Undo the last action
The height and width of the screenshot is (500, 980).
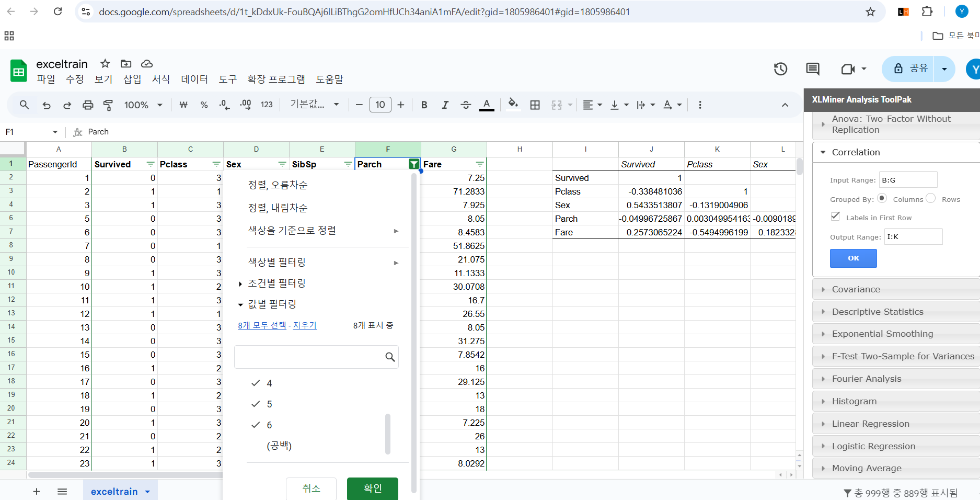point(47,105)
